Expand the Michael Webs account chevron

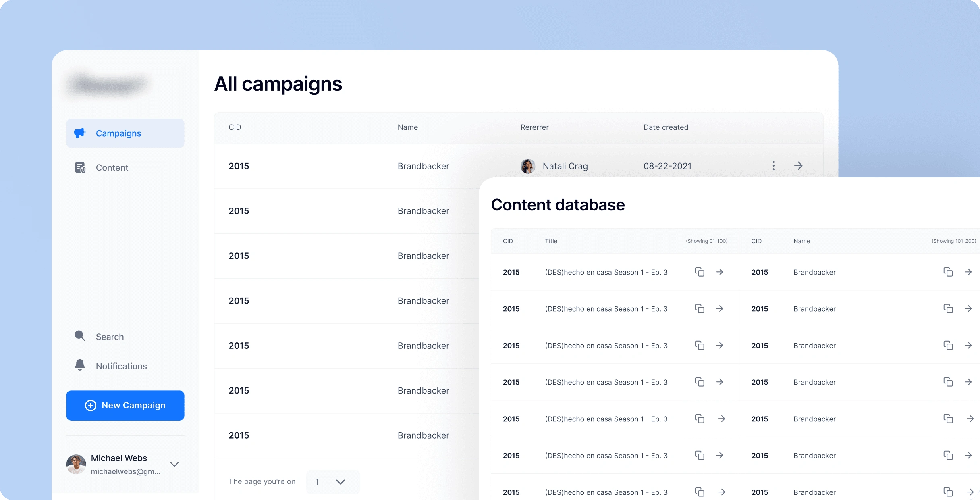174,464
